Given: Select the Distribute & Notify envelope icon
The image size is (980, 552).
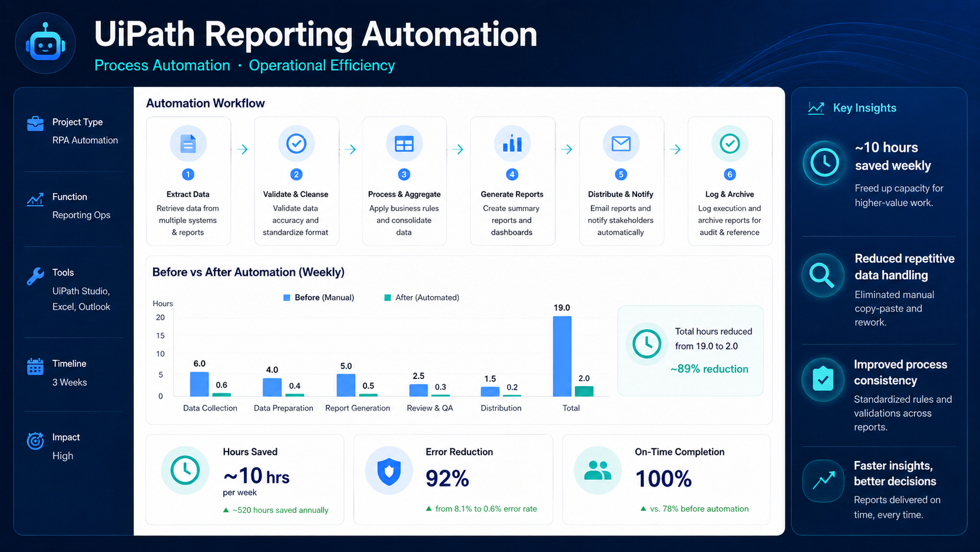Looking at the screenshot, I should tap(621, 143).
